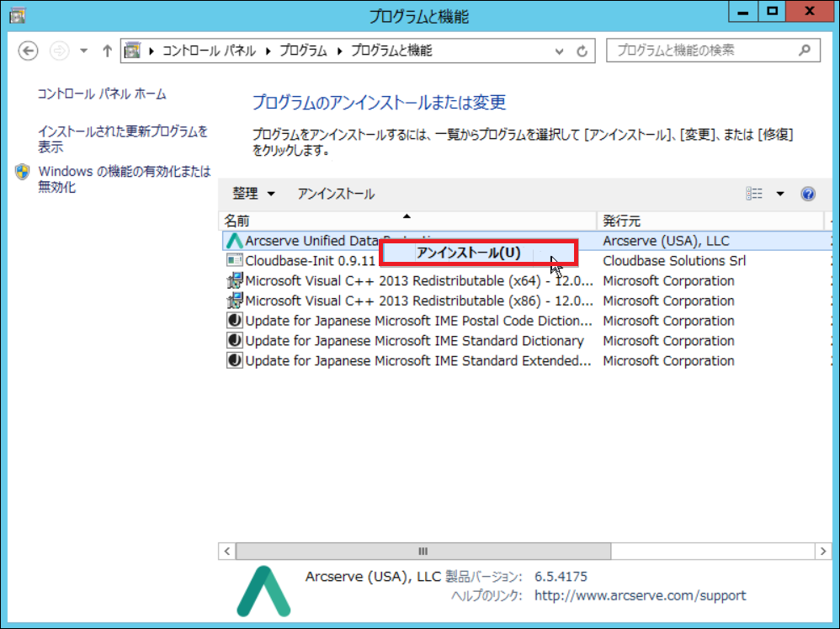Image resolution: width=840 pixels, height=629 pixels.
Task: Open the 整理 dropdown menu
Action: [253, 194]
